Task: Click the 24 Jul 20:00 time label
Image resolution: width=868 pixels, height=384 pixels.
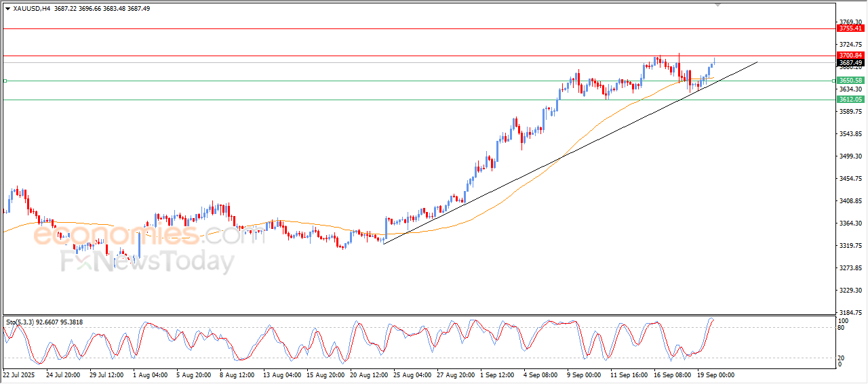Action: click(62, 375)
